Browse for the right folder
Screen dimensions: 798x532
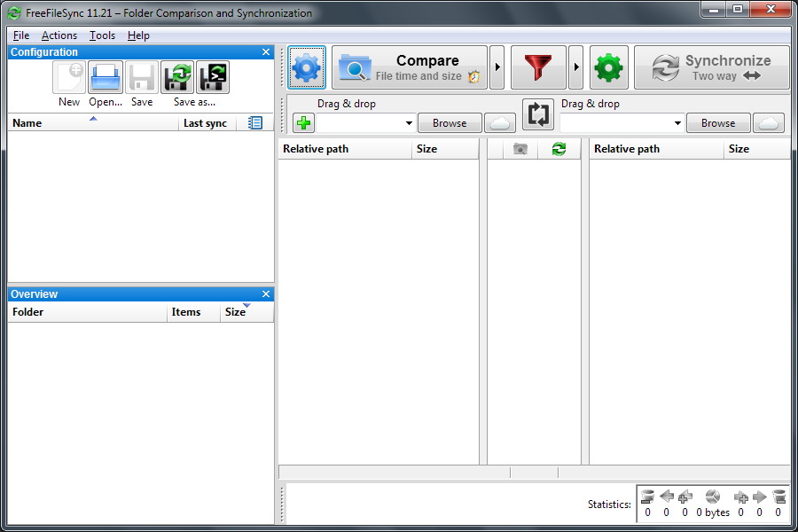click(x=718, y=123)
